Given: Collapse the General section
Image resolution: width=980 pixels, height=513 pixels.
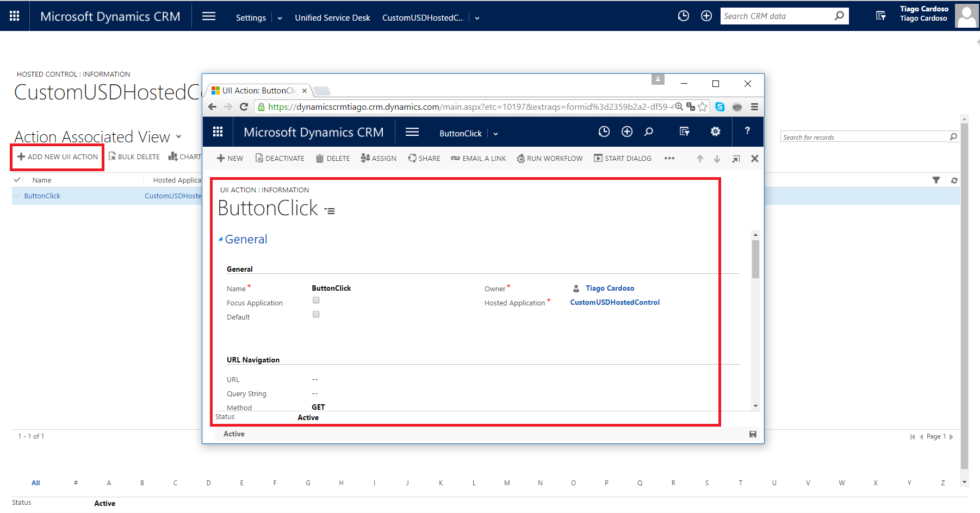Looking at the screenshot, I should (x=221, y=239).
